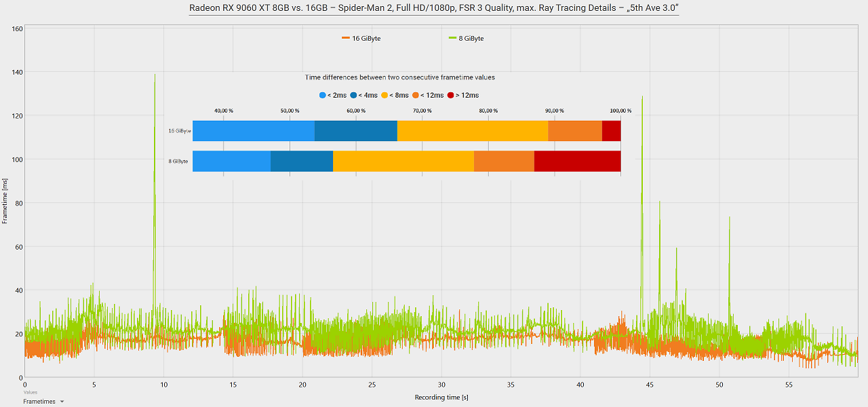Click the 55 tick on recording time axis
Image resolution: width=868 pixels, height=407 pixels.
click(x=789, y=385)
